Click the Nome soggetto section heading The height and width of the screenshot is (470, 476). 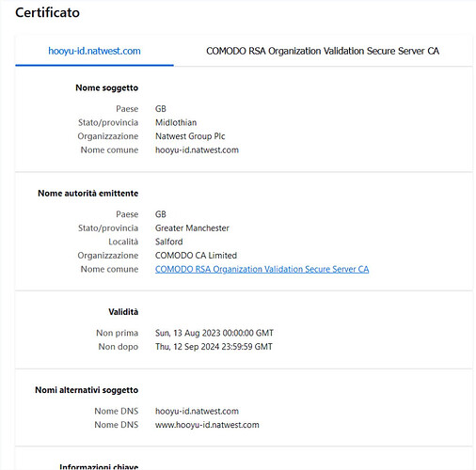tap(106, 87)
